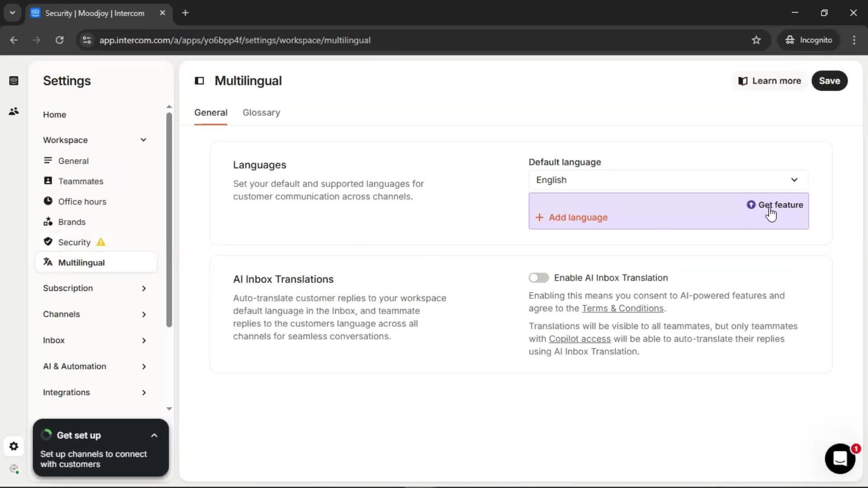868x488 pixels.
Task: Open the Chrome three-dot menu
Action: click(x=854, y=40)
